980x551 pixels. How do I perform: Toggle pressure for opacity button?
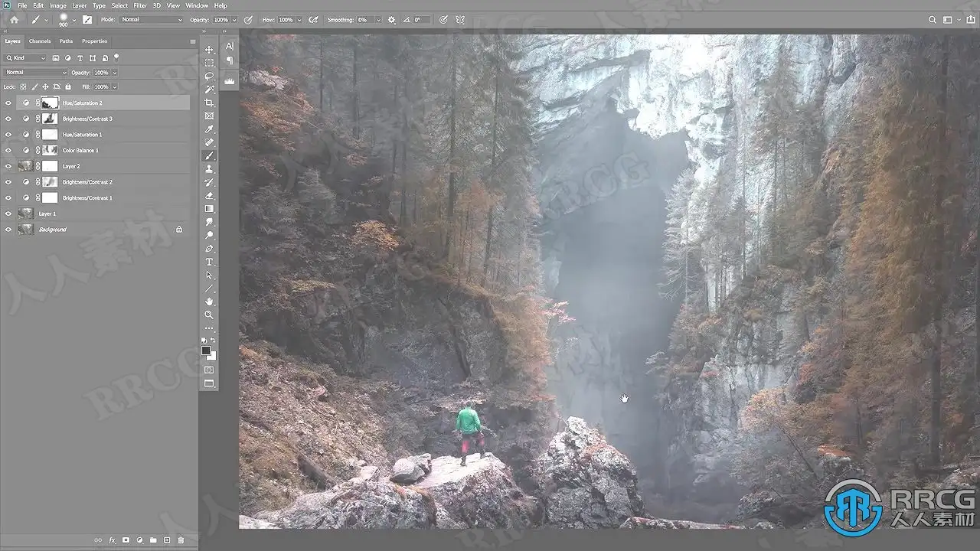(247, 20)
